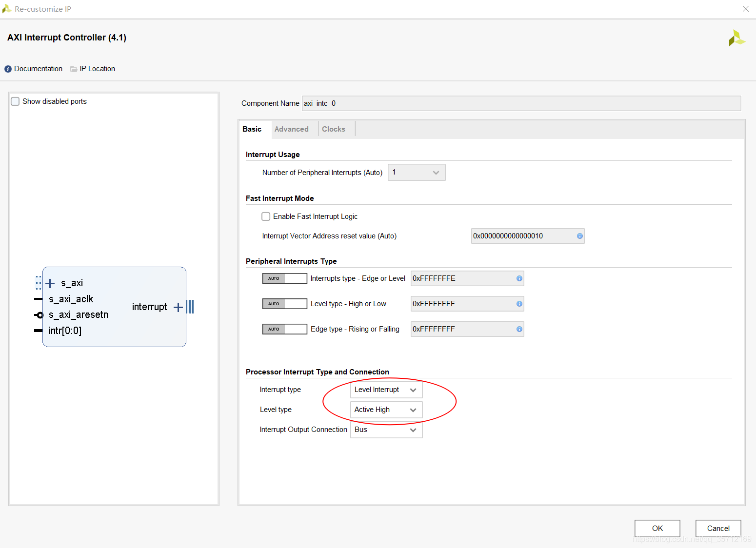Viewport: 756px width, 548px height.
Task: Toggle AUTO switch for Level type High or Low
Action: pos(285,304)
